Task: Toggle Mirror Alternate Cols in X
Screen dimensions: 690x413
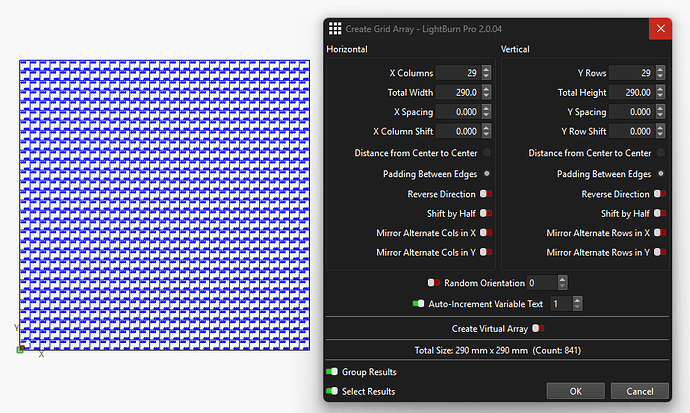Action: click(x=486, y=232)
